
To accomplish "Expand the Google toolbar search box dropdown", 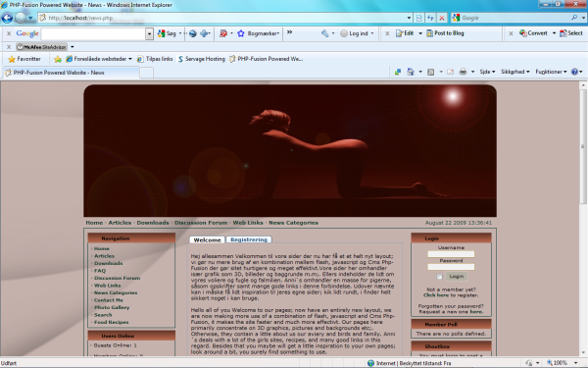I will point(149,33).
